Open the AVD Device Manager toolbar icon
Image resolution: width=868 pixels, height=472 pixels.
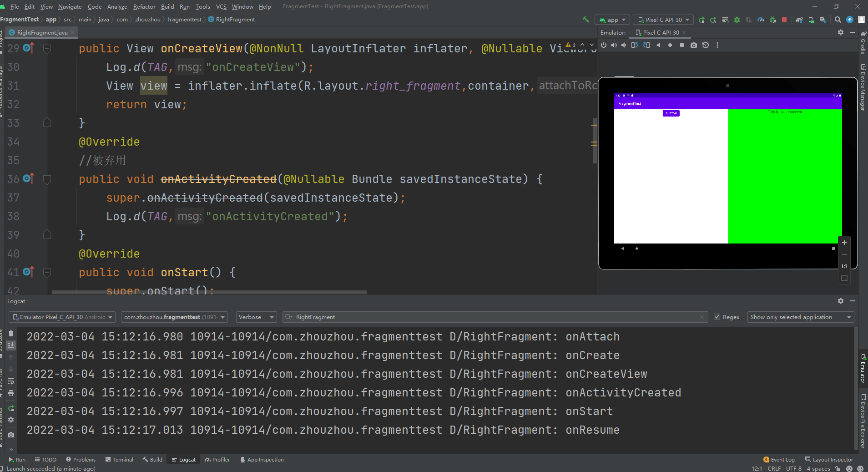point(811,20)
